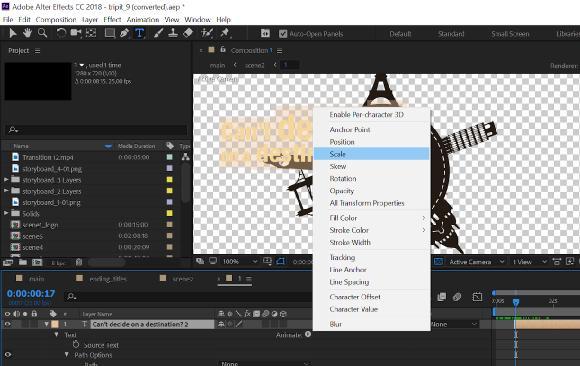Collapse the text layer 1 twirl arrow
Screen dimensions: 580x366
(47, 324)
